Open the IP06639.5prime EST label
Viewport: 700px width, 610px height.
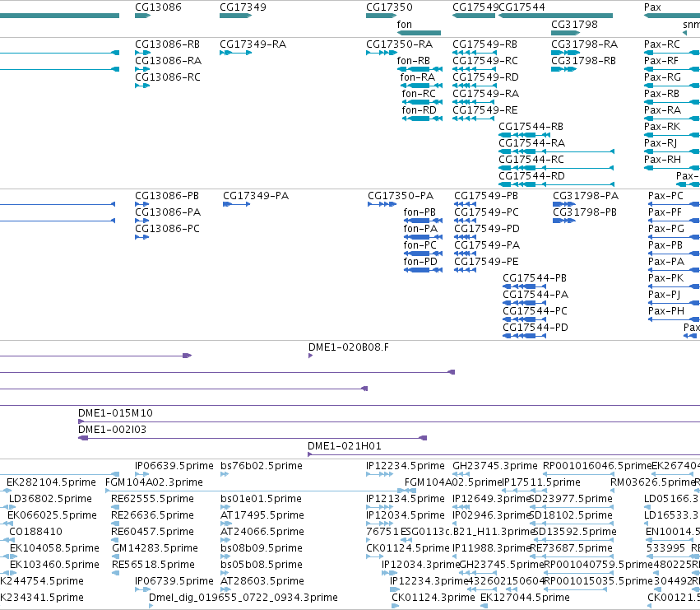[x=174, y=466]
